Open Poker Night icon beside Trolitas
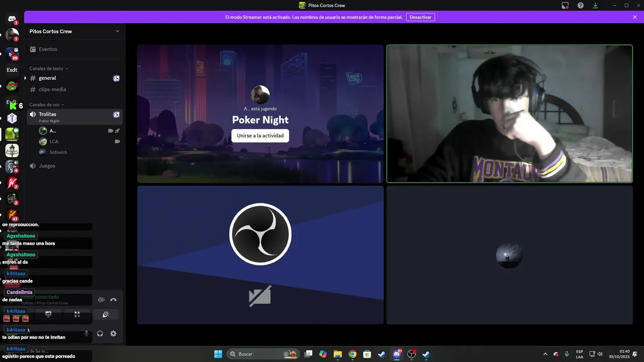 (116, 115)
